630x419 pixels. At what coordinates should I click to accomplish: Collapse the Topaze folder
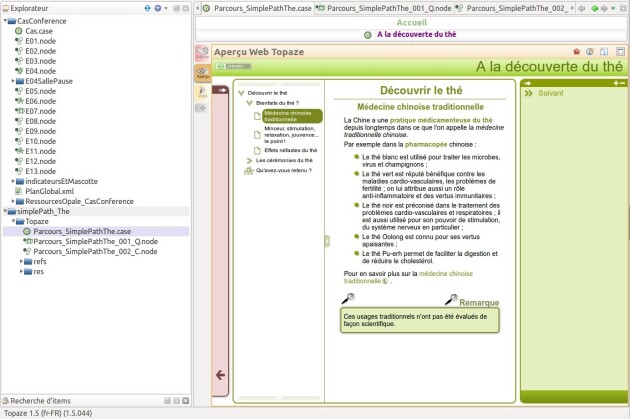(x=13, y=221)
